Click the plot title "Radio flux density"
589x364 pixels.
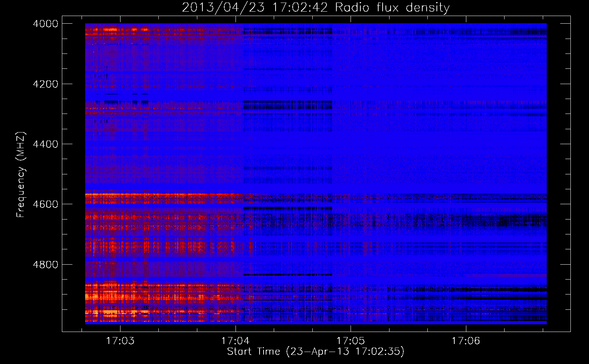pyautogui.click(x=392, y=8)
